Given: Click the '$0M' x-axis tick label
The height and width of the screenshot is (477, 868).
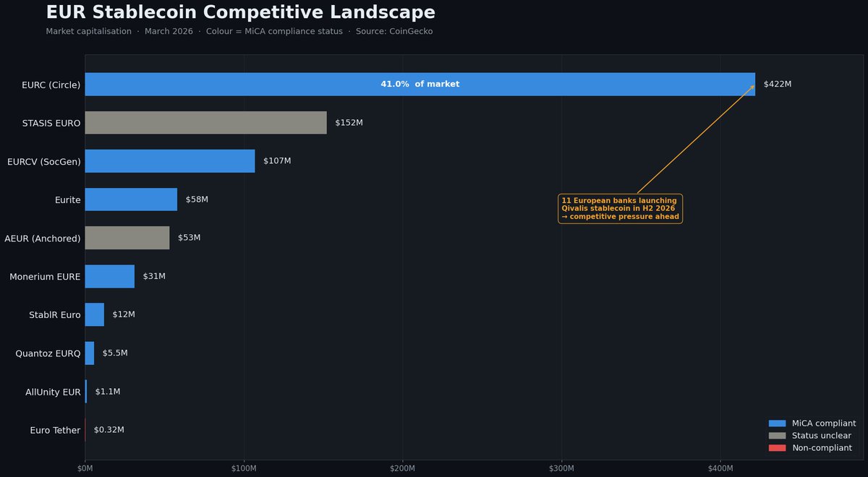Looking at the screenshot, I should coord(85,469).
